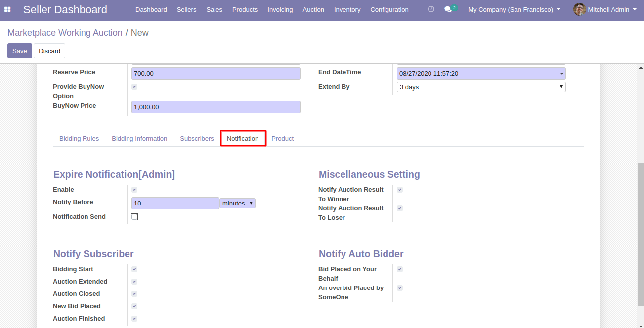Click the Miscellaneous Setting heading

tap(369, 174)
